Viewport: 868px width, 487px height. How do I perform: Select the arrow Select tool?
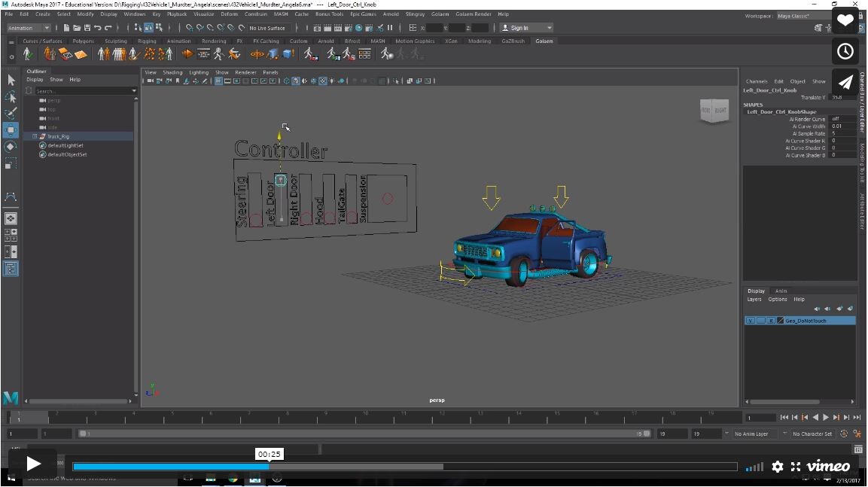click(11, 79)
